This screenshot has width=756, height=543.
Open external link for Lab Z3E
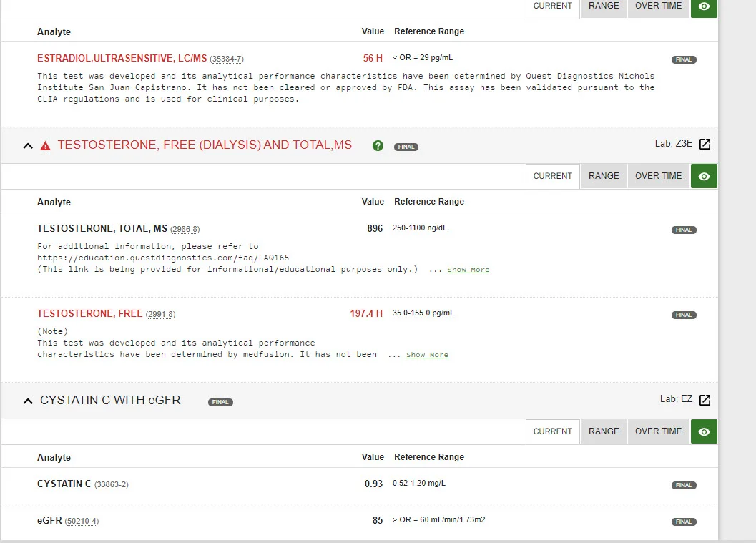pyautogui.click(x=705, y=145)
